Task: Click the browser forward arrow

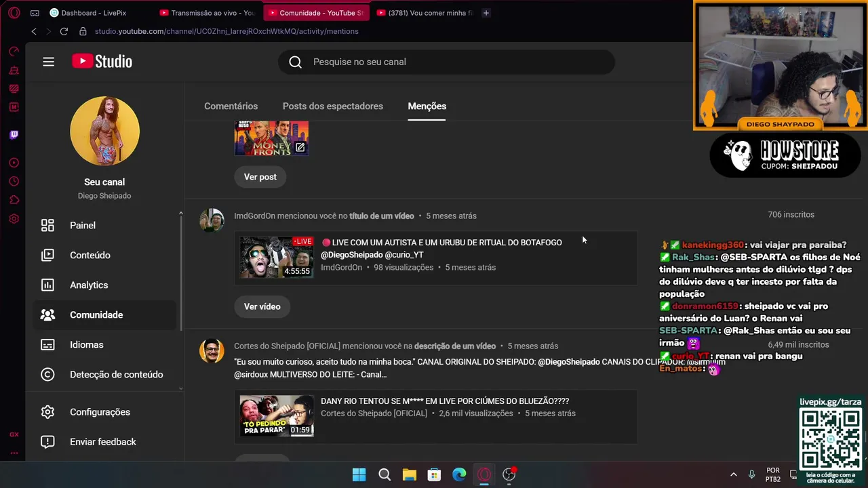Action: coord(48,31)
